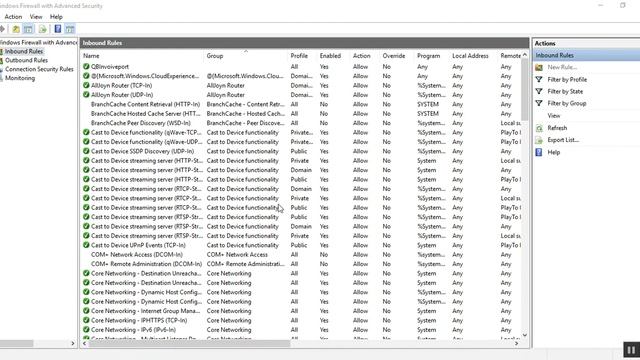Toggle the Show/Hide Action Pane toolbar icon
The height and width of the screenshot is (360, 640).
[x=70, y=29]
